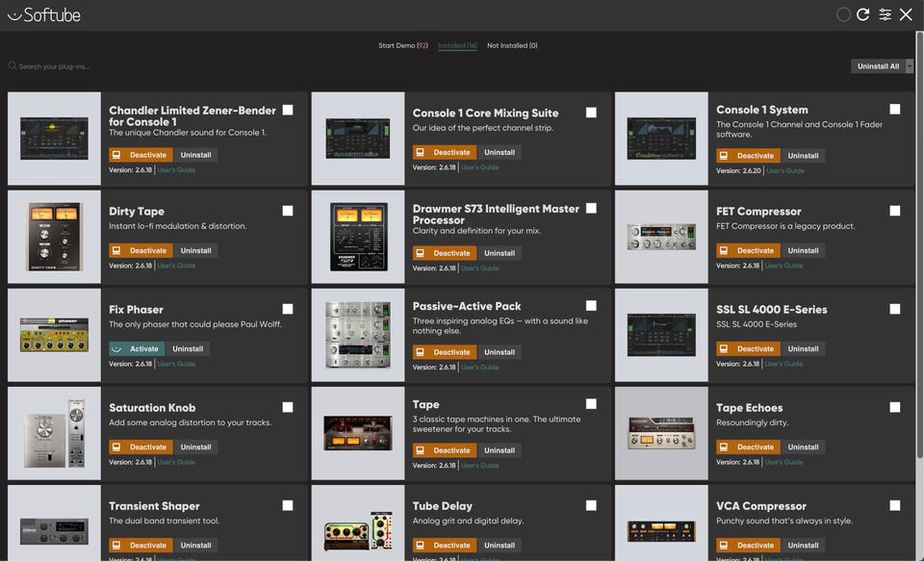Open settings via the sliders icon
Screen dimensions: 924x561
885,14
